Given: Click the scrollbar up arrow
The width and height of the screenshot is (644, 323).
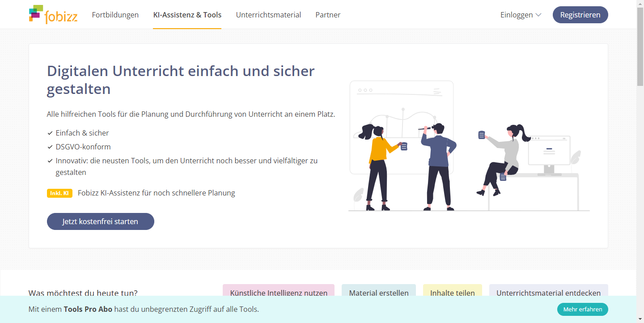Looking at the screenshot, I should click(x=640, y=4).
